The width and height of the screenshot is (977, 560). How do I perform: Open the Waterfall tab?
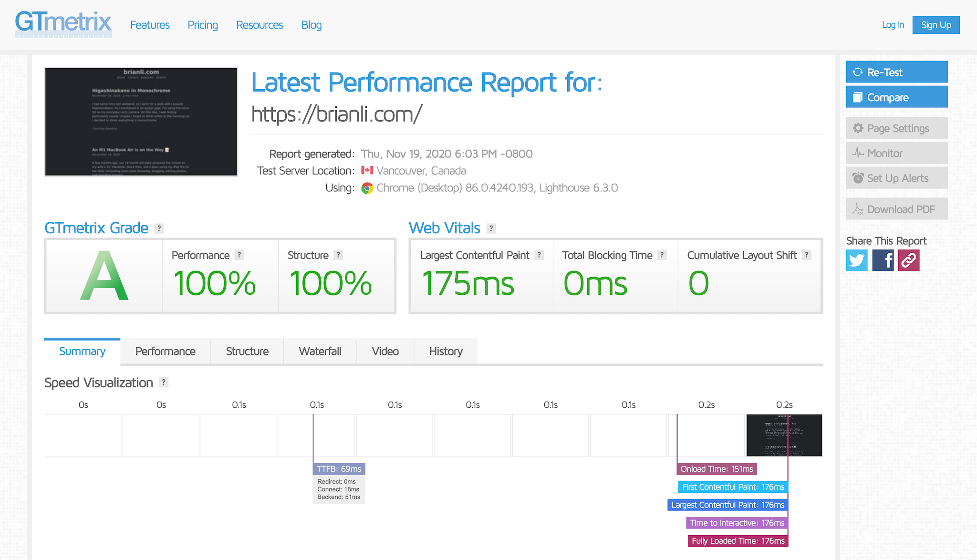coord(320,352)
